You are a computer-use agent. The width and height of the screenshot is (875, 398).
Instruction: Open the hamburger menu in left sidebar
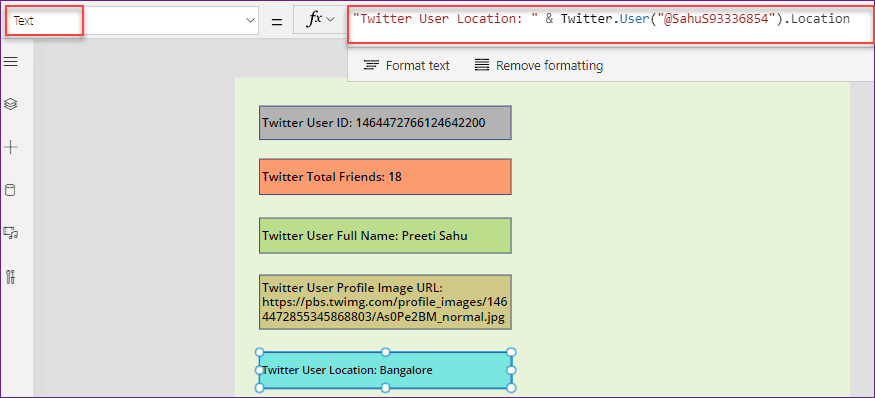pos(11,61)
